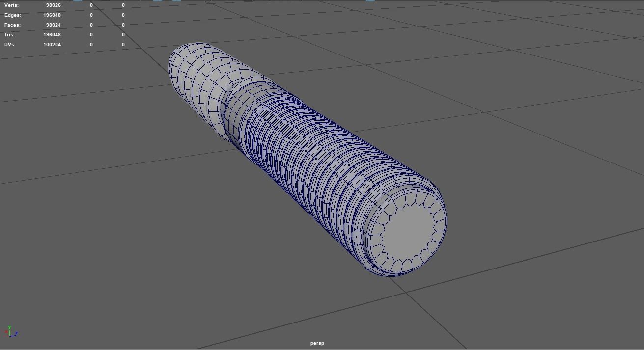Viewport: 644px width, 350px height.
Task: Click the Verts count value 98026
Action: (x=53, y=5)
